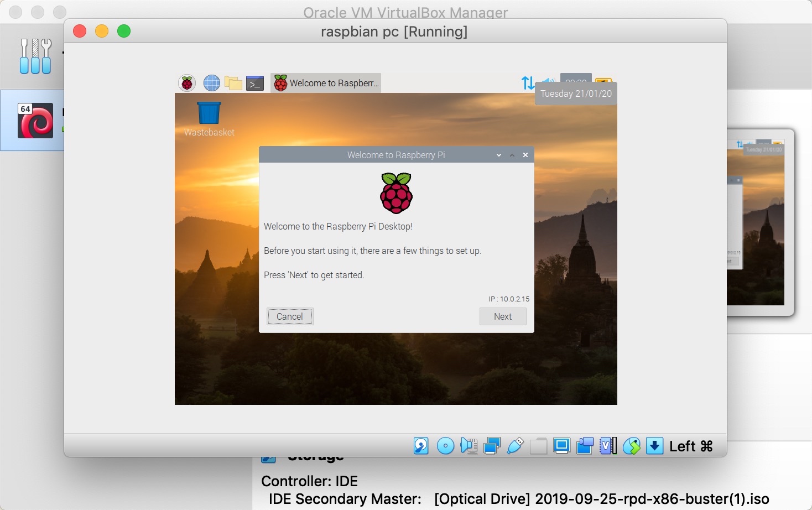This screenshot has height=510, width=812.
Task: Click the keyboard capture arrow icon
Action: coord(654,446)
